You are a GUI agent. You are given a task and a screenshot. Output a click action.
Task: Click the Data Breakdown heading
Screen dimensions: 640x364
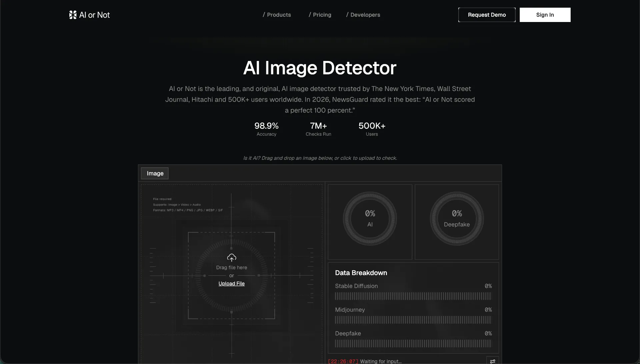coord(361,273)
